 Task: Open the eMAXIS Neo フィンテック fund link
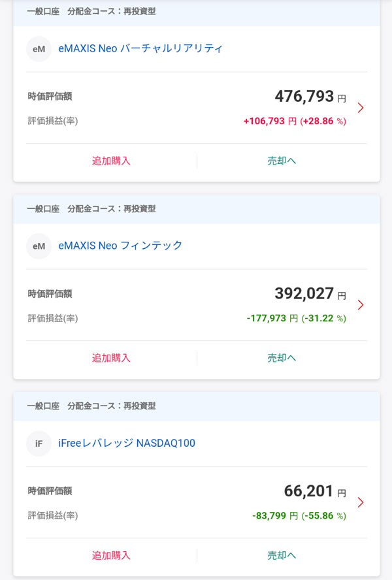(x=120, y=246)
